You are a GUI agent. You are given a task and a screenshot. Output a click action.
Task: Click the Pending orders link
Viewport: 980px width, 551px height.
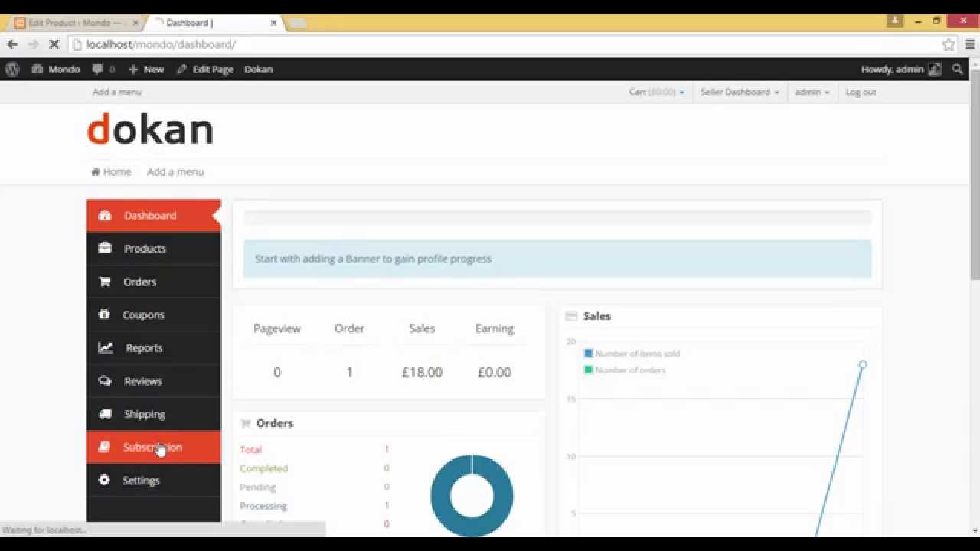pyautogui.click(x=258, y=487)
